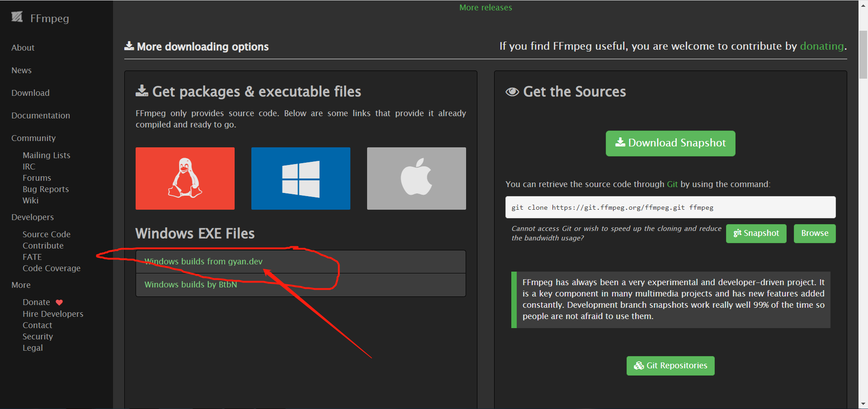Go to the News section
This screenshot has width=868, height=409.
click(22, 70)
